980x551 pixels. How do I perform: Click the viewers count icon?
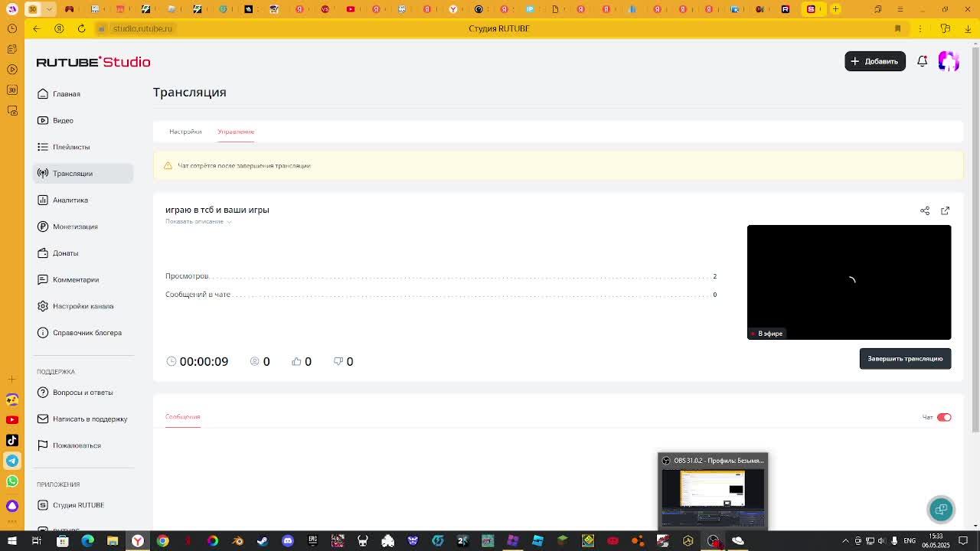pos(255,361)
